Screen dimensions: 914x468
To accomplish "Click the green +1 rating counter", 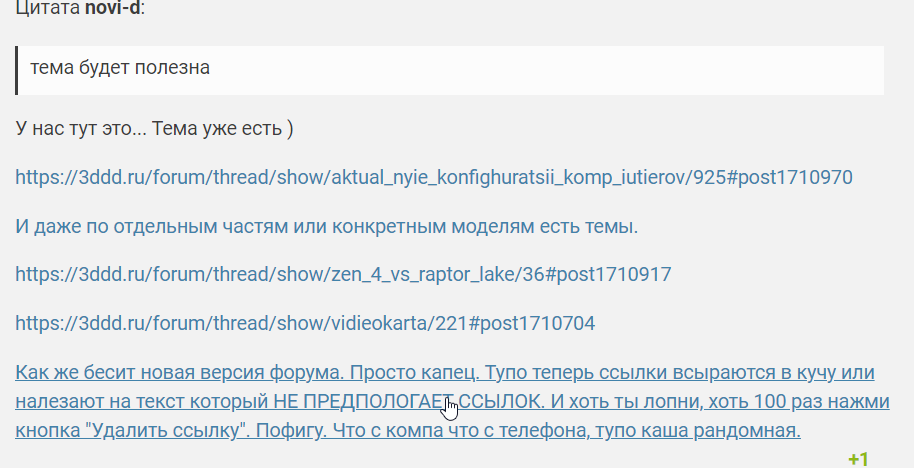I will point(857,460).
